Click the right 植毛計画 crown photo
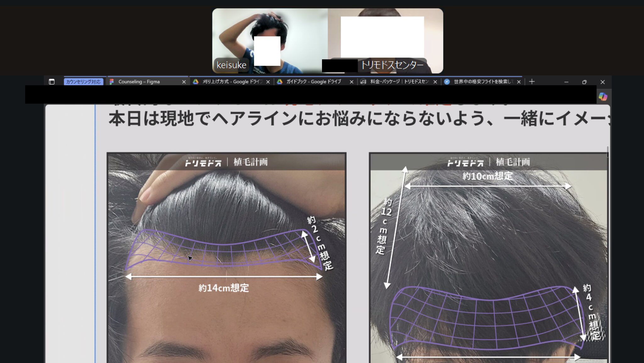Screen dimensions: 644x363 [488, 258]
